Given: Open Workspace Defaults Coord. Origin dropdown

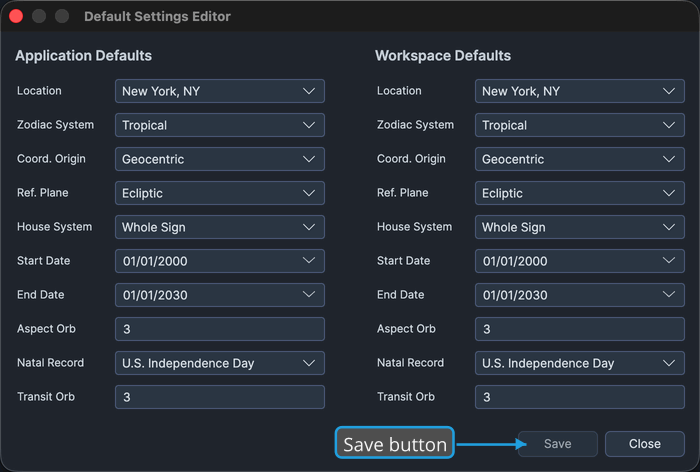Looking at the screenshot, I should point(579,159).
